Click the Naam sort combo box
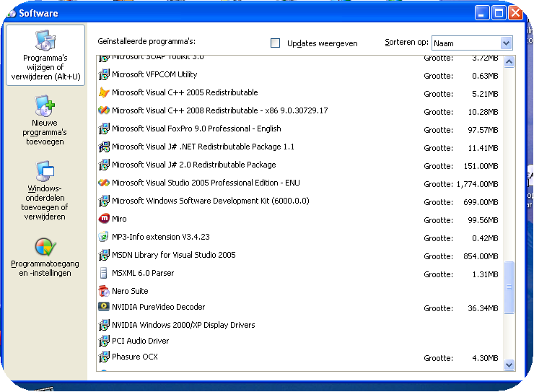 pos(472,43)
